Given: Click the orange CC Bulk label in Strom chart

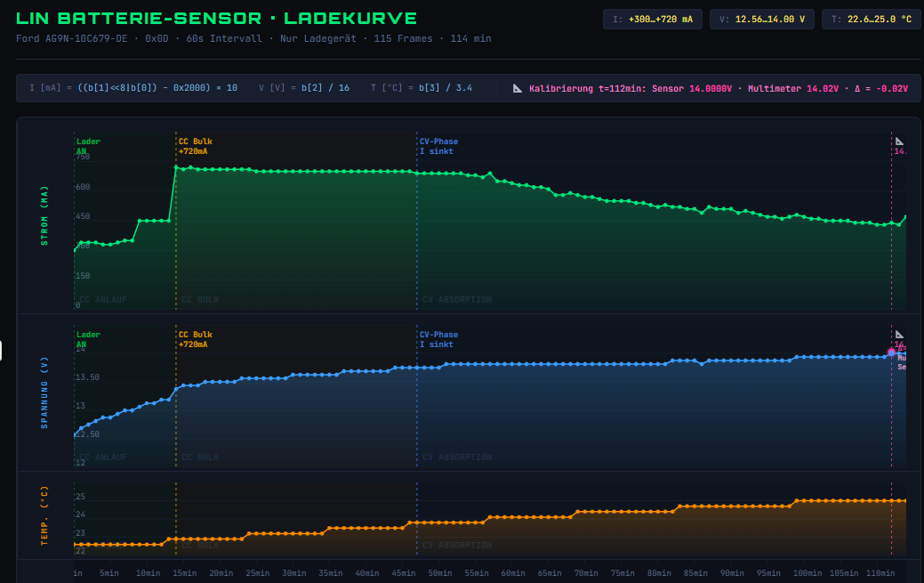Looking at the screenshot, I should [x=195, y=146].
